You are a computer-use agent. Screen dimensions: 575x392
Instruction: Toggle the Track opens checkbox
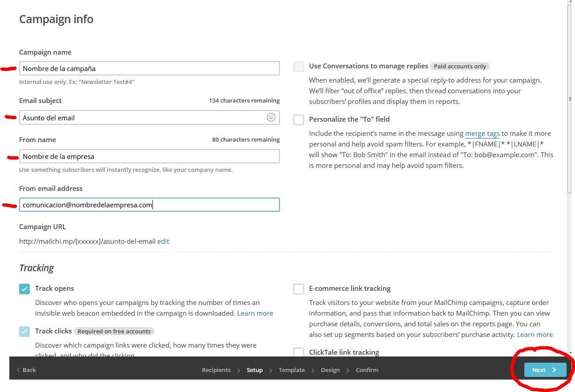[x=24, y=289]
